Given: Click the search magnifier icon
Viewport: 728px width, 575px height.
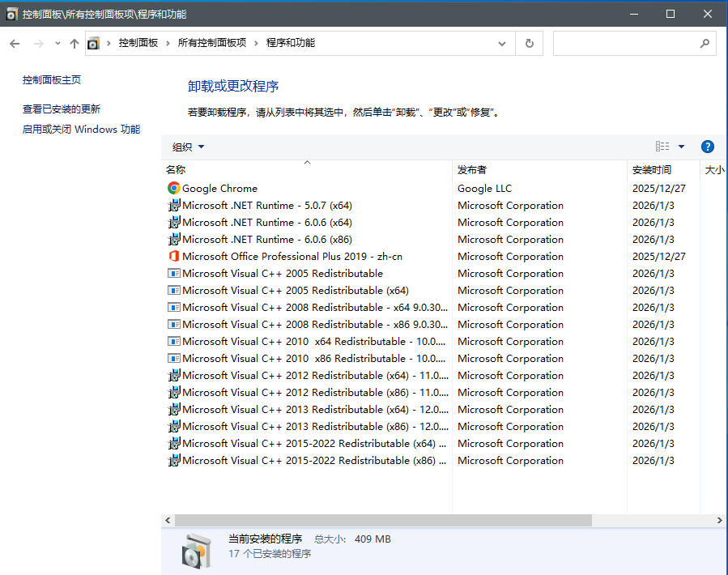Looking at the screenshot, I should point(705,44).
